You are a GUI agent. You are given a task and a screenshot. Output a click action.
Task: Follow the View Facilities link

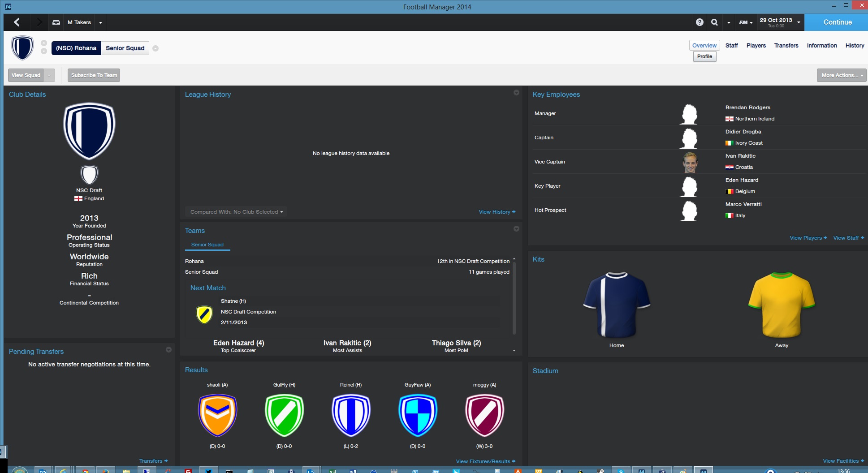843,461
